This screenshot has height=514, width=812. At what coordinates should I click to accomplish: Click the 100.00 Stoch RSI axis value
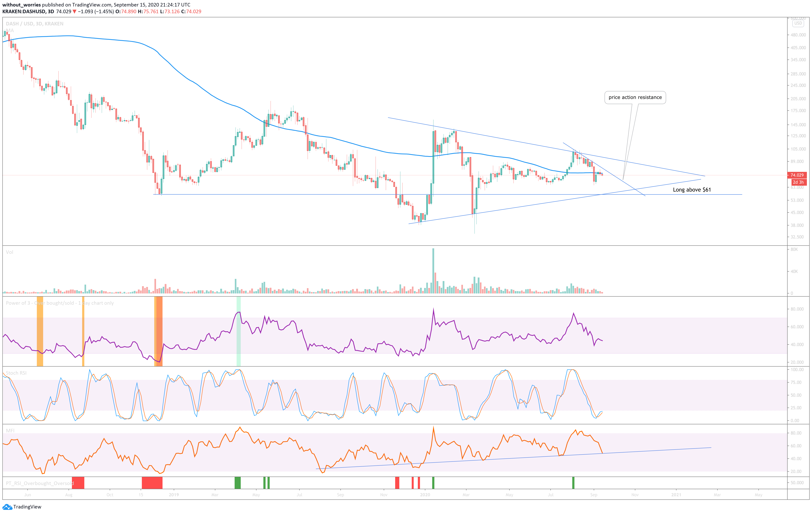coord(797,370)
